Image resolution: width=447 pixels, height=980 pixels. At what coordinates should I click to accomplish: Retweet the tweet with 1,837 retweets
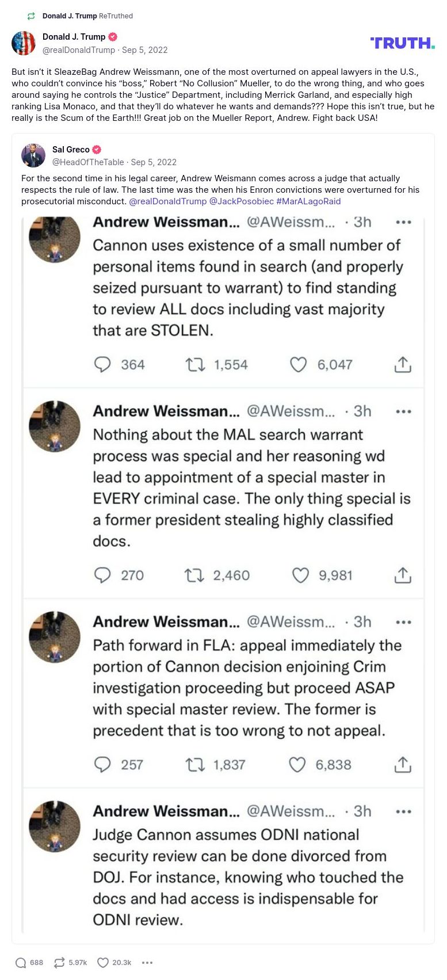pos(195,765)
